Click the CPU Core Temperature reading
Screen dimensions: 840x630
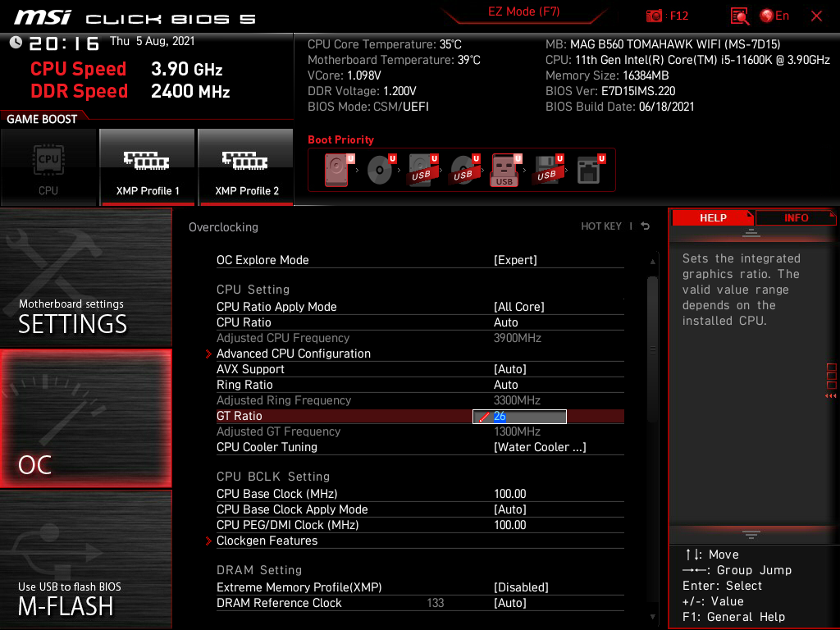coord(384,44)
